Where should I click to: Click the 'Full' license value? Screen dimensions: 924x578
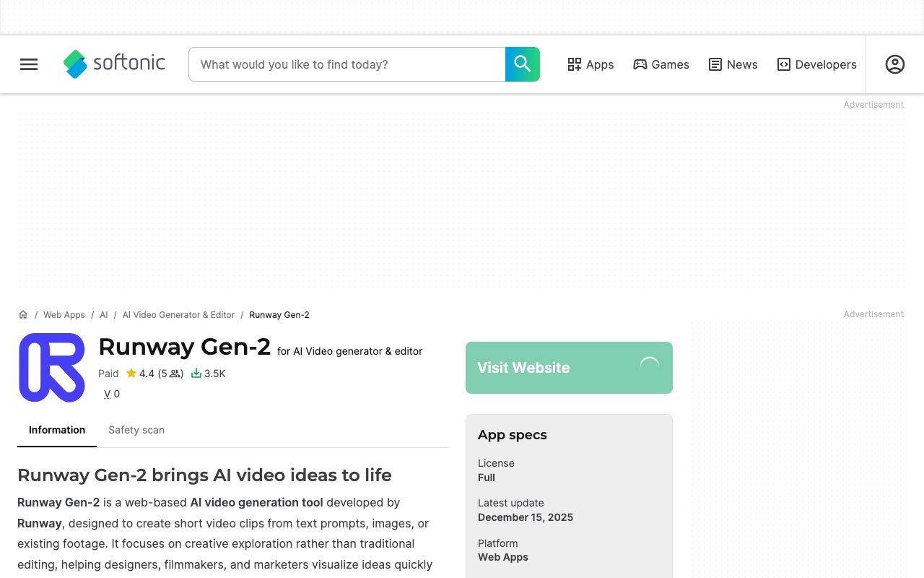coord(487,478)
